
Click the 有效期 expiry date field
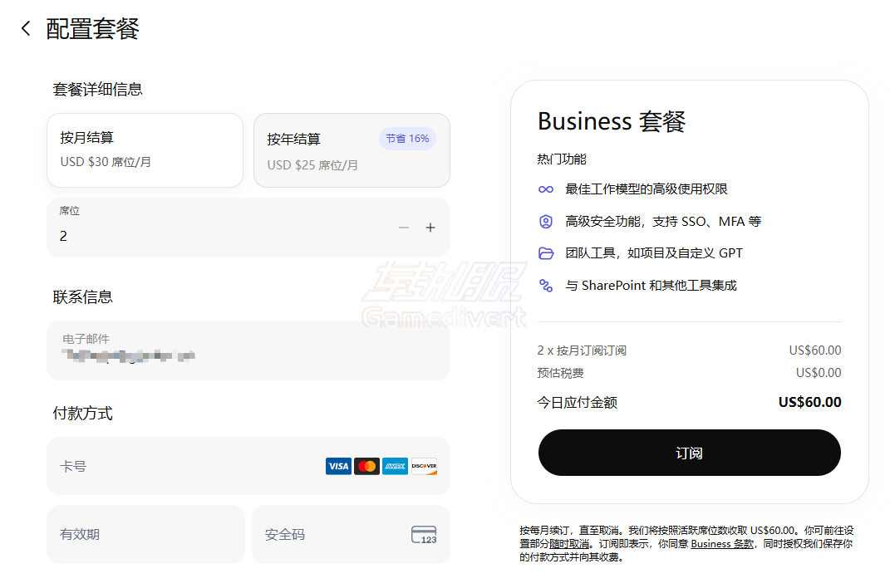[145, 535]
